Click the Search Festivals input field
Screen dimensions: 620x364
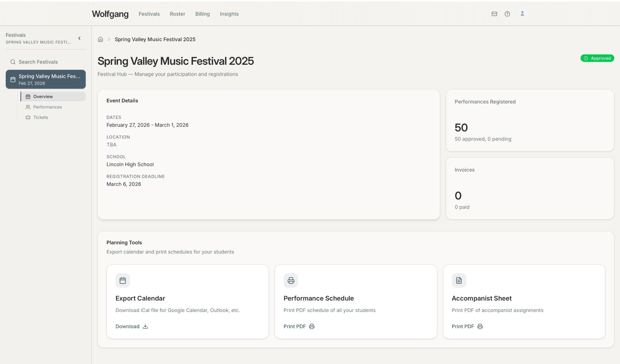(x=38, y=62)
